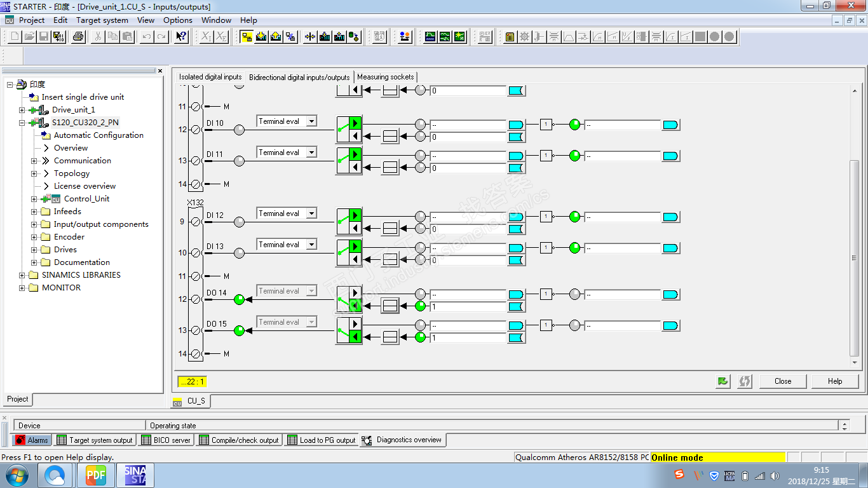The width and height of the screenshot is (868, 488).
Task: Switch to Isolated digital inputs tab
Action: click(210, 77)
